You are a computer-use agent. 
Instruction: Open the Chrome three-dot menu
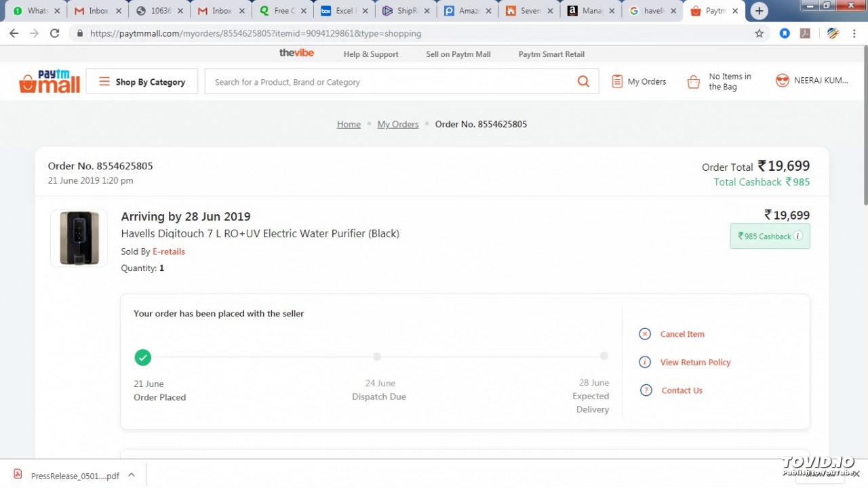pos(856,33)
